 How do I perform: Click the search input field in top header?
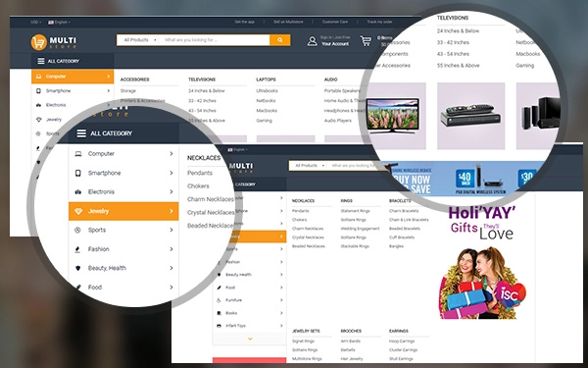coord(214,40)
